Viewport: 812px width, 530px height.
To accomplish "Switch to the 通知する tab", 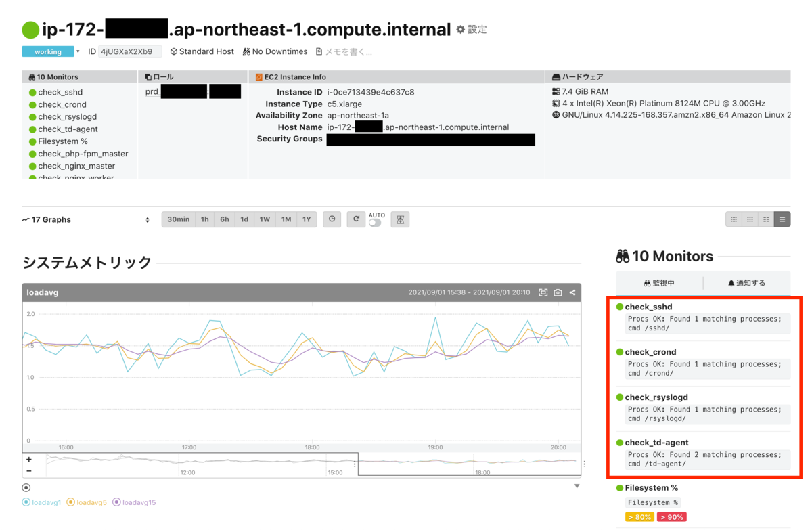I will tap(746, 283).
